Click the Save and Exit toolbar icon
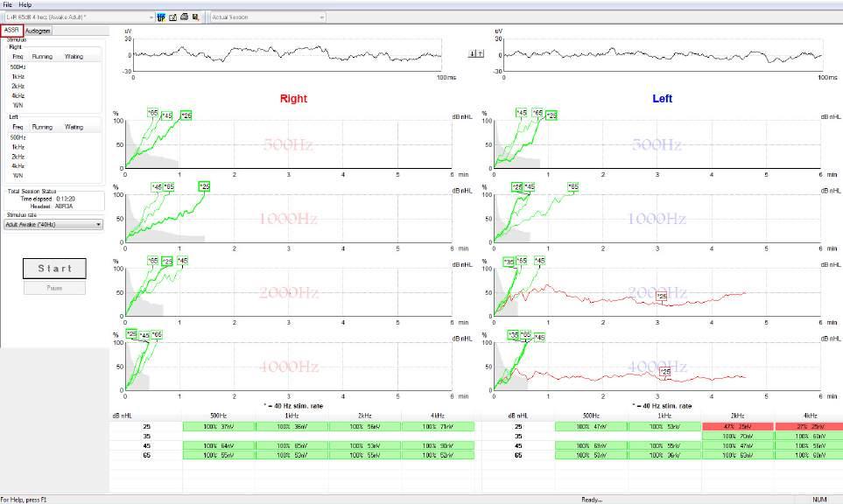 coord(195,17)
